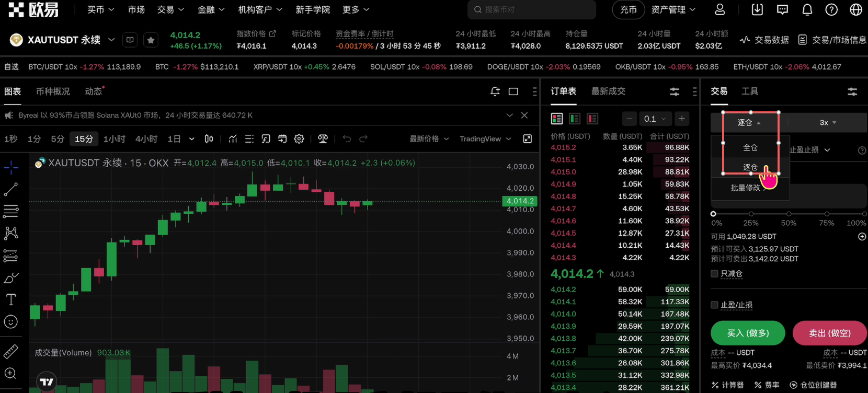Viewport: 868px width, 393px height.
Task: Select 全仓 from the margin mode menu
Action: [750, 148]
